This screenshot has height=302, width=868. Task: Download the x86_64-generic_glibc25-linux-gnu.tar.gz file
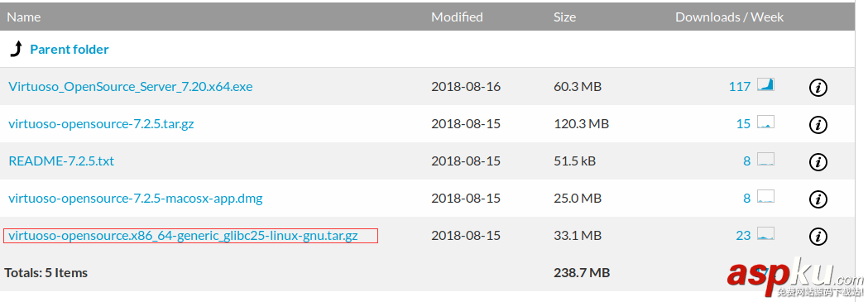pos(183,236)
